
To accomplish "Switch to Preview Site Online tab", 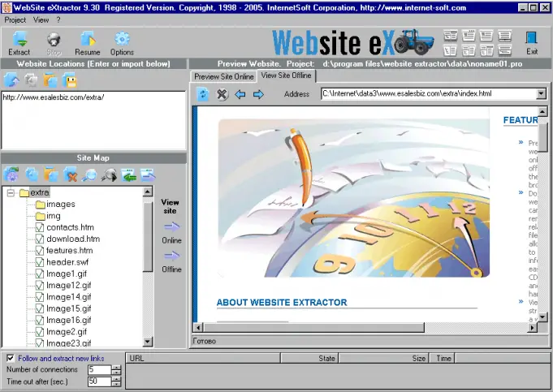I will tap(223, 76).
